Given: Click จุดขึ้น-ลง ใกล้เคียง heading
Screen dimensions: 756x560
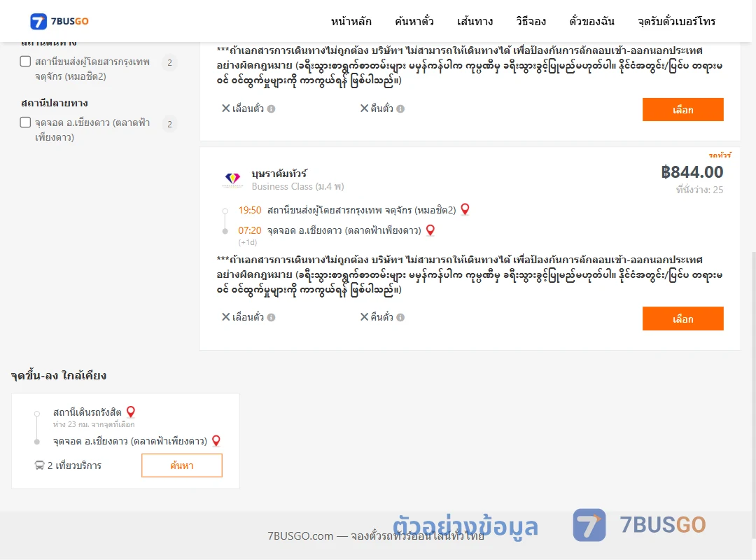Looking at the screenshot, I should 59,375.
